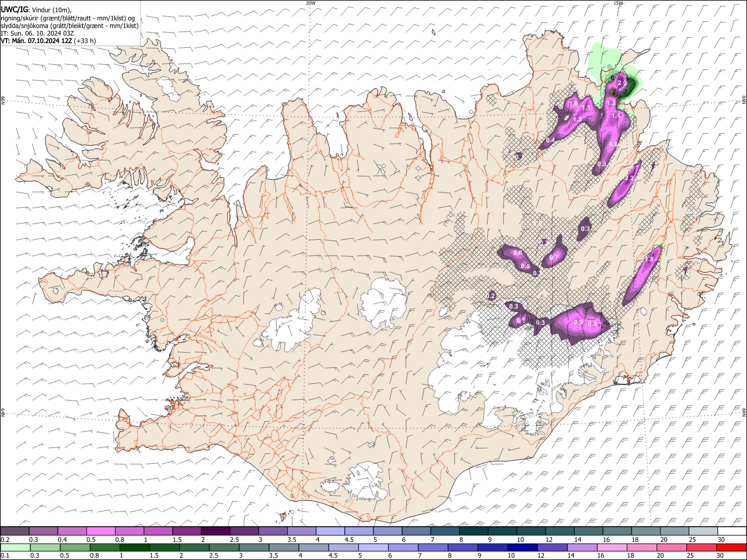Select the bright red 30 swatch in bottom legend row
747x560 pixels.
click(x=731, y=547)
